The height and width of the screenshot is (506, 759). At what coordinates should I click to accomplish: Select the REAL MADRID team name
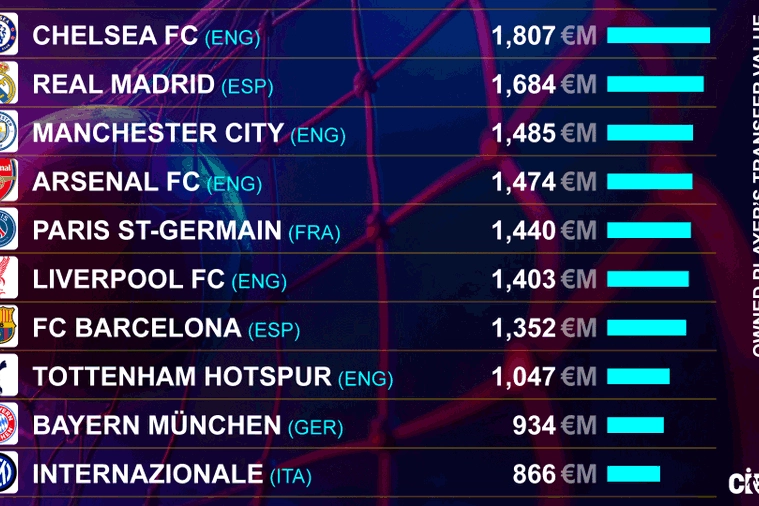(x=123, y=84)
